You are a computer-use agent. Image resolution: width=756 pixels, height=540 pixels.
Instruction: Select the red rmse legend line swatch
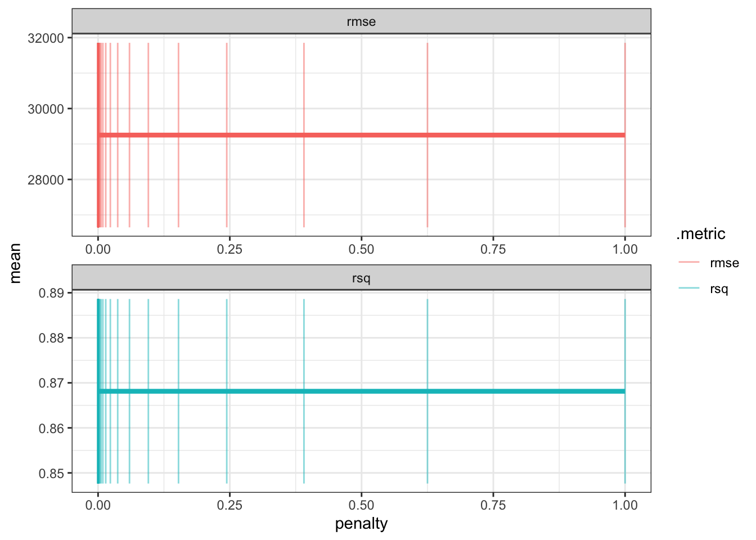coord(688,263)
